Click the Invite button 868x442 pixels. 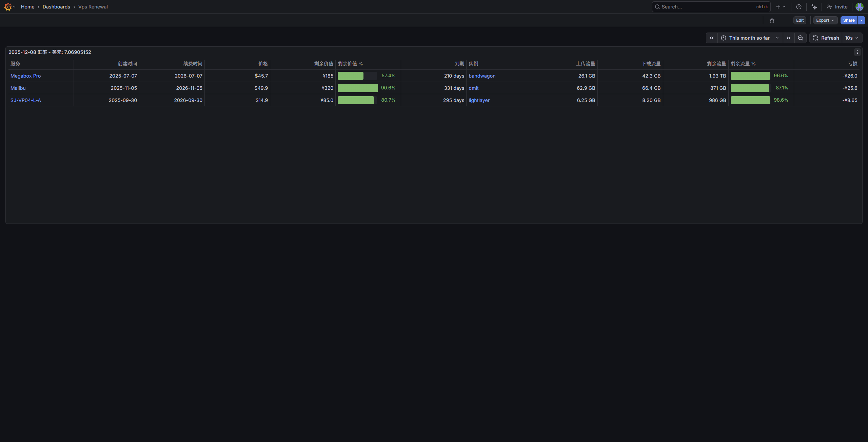click(x=837, y=7)
